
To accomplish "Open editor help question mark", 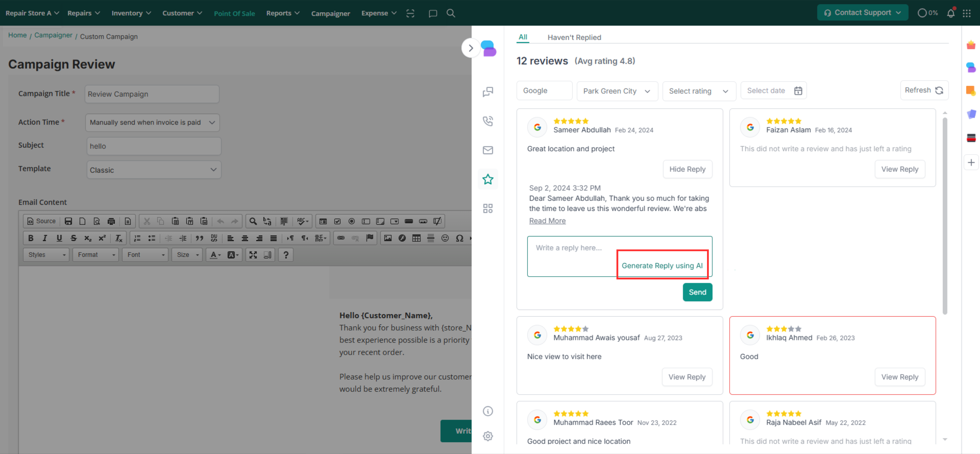I will [x=286, y=255].
